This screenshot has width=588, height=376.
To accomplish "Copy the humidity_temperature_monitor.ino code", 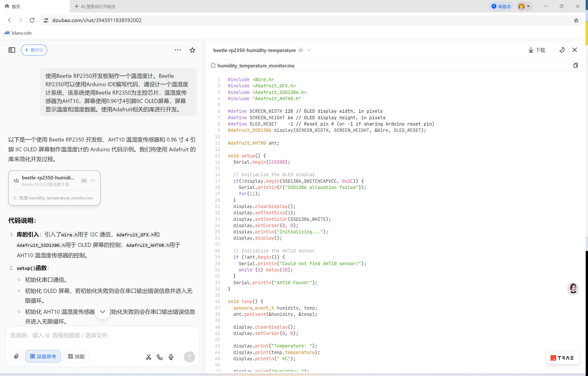I will (x=575, y=66).
